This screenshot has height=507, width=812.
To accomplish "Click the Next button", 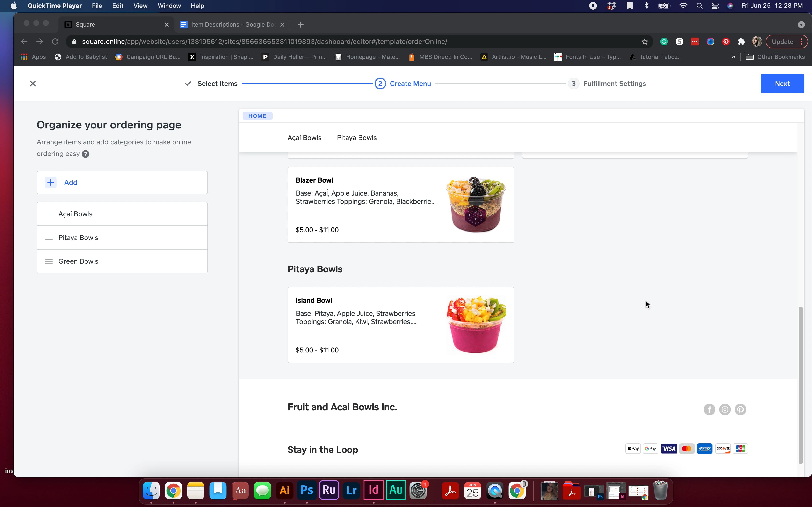I will pyautogui.click(x=783, y=84).
